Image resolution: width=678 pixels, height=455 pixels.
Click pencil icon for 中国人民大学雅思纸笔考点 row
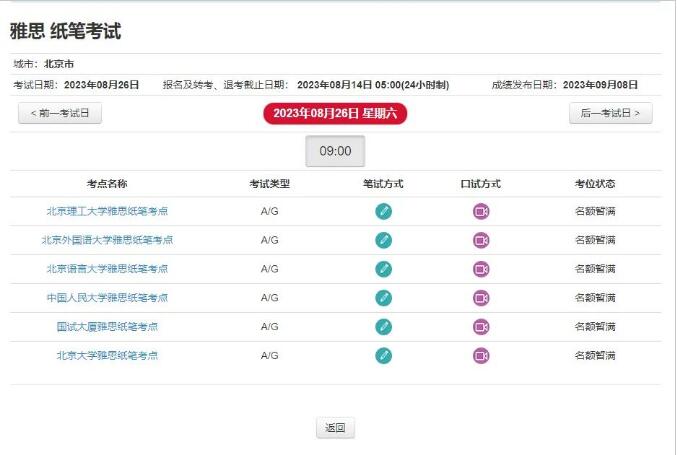point(384,298)
